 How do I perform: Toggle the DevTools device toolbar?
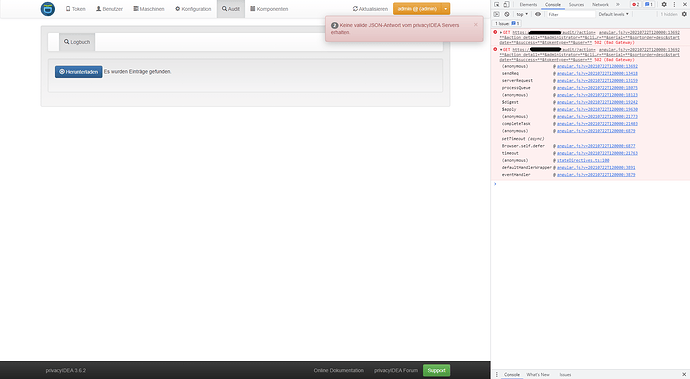[x=506, y=4]
